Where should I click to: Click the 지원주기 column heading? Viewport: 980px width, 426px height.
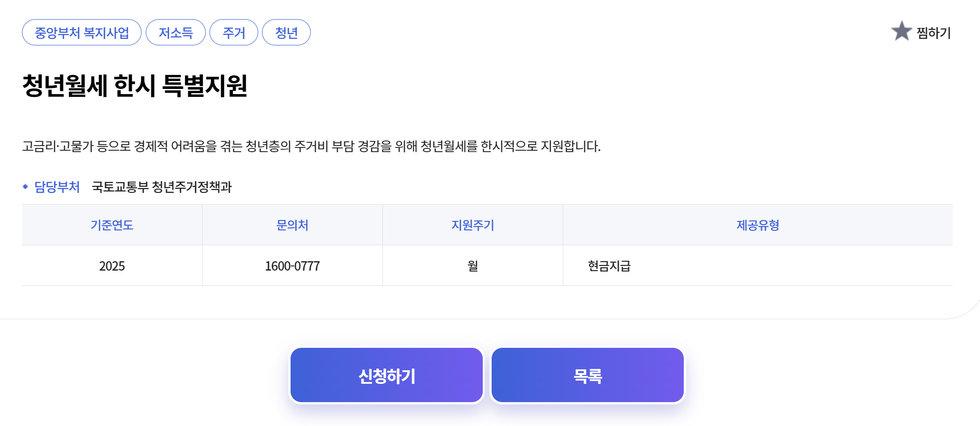pos(472,225)
